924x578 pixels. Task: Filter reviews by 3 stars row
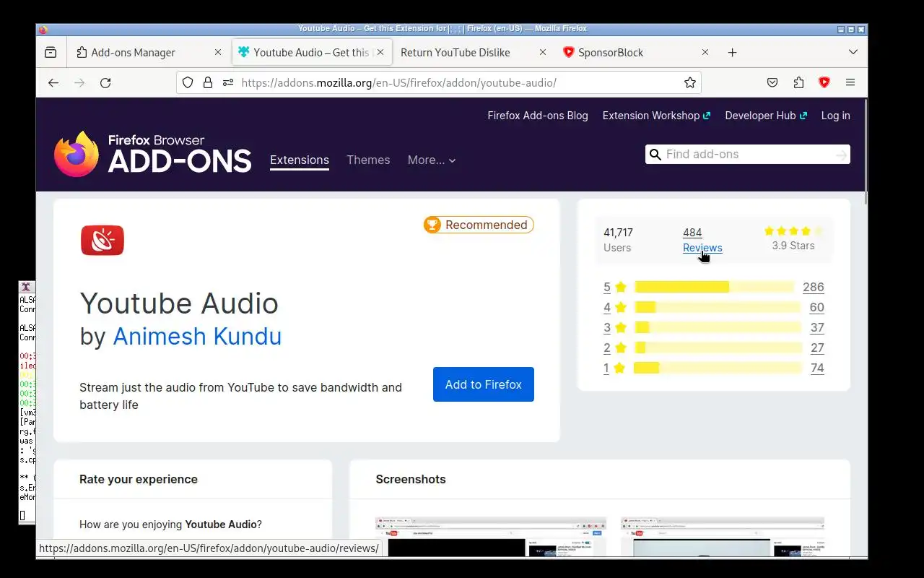click(714, 327)
